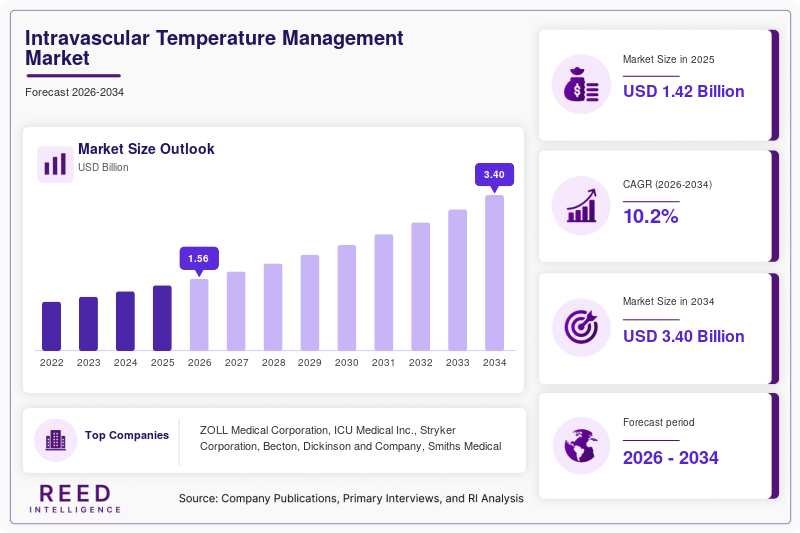The width and height of the screenshot is (800, 533).
Task: Select the 2025 bar in the chart
Action: [x=162, y=318]
